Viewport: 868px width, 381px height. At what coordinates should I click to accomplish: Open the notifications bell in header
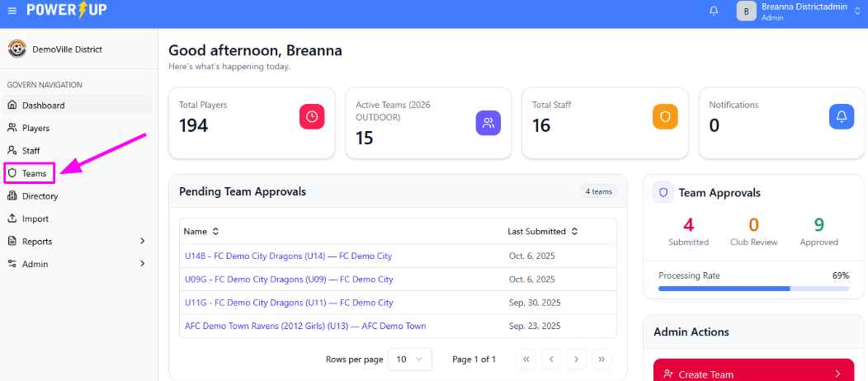pyautogui.click(x=714, y=11)
